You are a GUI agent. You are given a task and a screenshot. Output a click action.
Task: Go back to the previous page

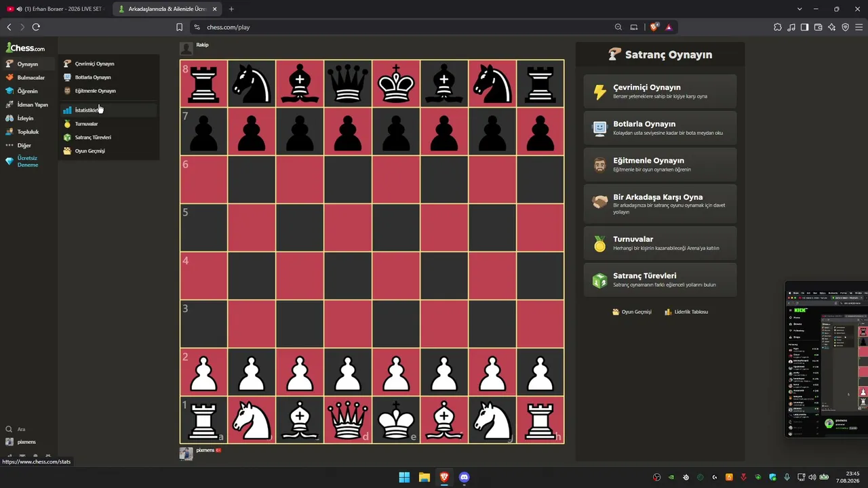point(9,27)
